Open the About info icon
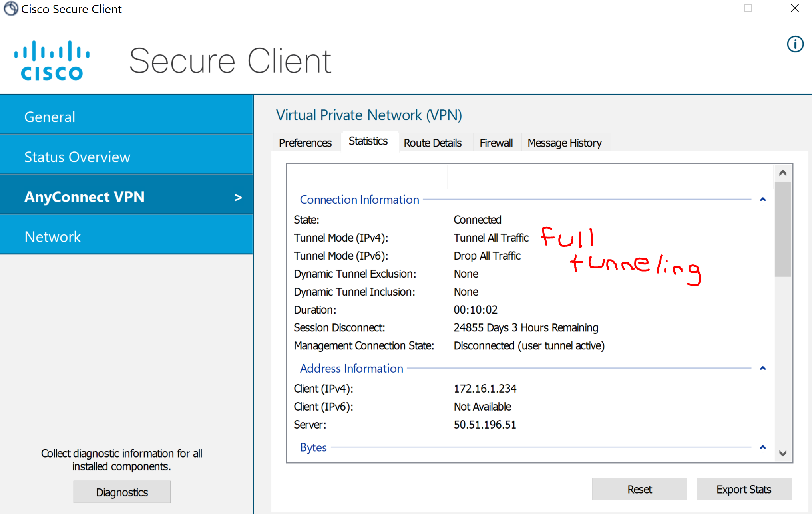The width and height of the screenshot is (812, 514). (795, 44)
